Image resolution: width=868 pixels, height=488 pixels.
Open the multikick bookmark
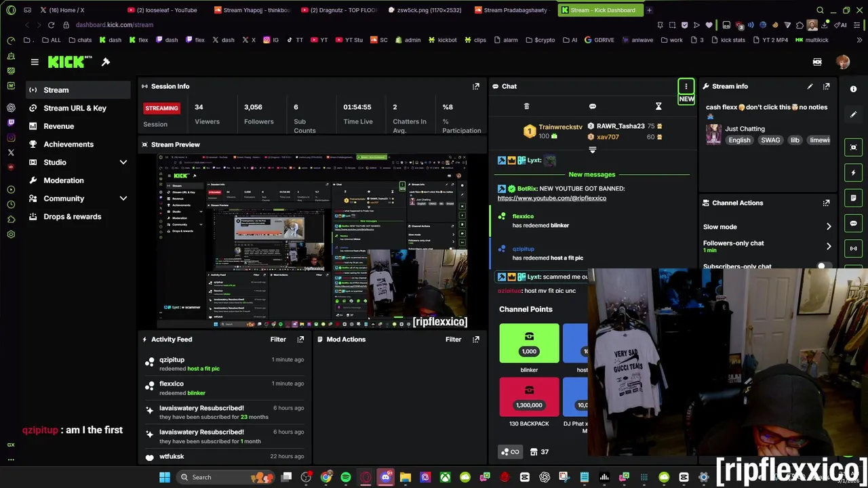click(x=811, y=40)
